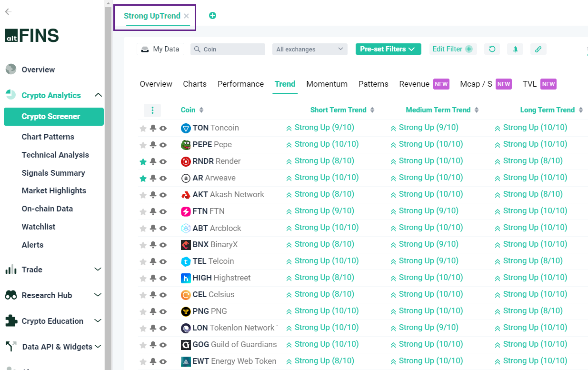Go to Chart Patterns page

[x=48, y=137]
